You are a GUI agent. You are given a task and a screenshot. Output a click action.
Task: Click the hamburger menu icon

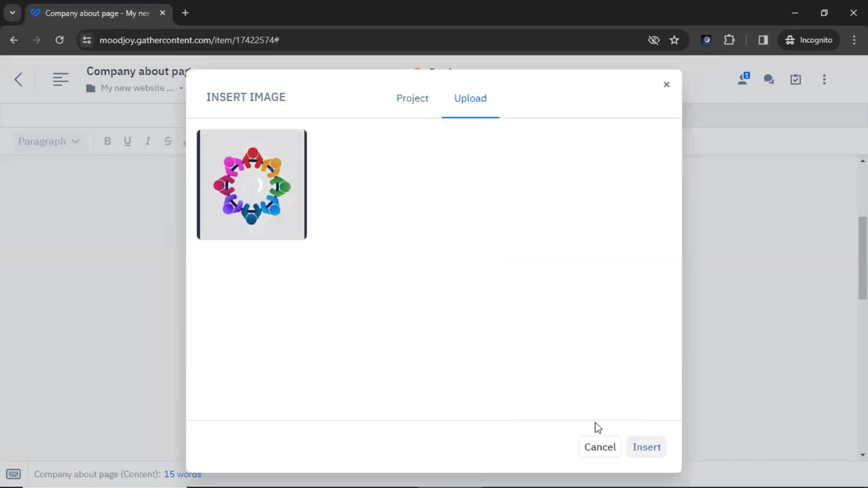click(x=60, y=79)
